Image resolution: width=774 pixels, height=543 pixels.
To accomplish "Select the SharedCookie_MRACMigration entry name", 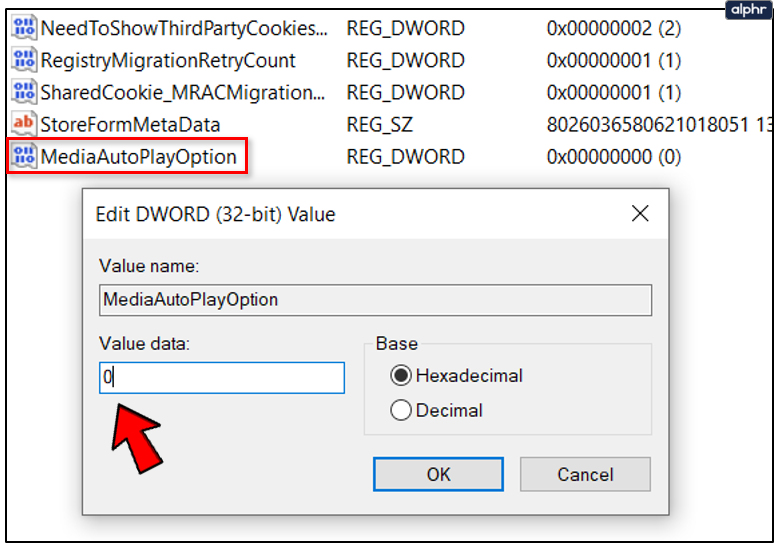I will coord(183,93).
